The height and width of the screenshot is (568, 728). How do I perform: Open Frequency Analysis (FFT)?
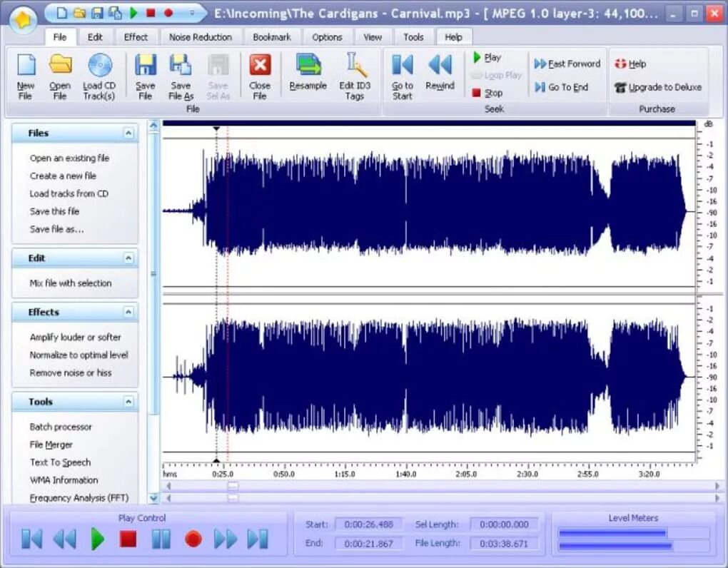79,498
